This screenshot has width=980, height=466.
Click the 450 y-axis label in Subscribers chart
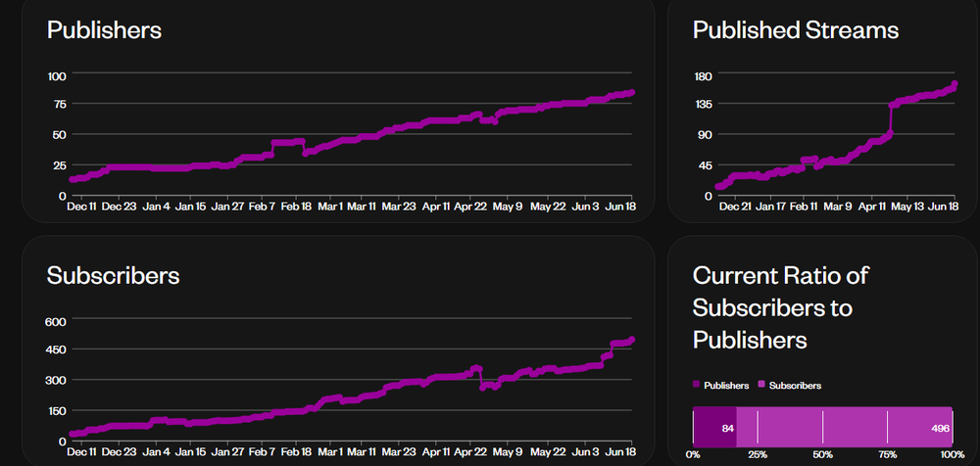pos(57,350)
